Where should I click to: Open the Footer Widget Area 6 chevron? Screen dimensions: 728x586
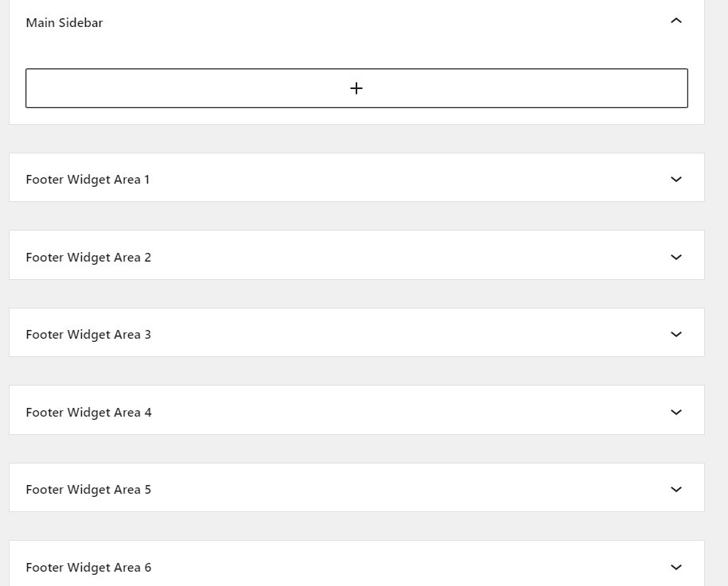pyautogui.click(x=676, y=567)
